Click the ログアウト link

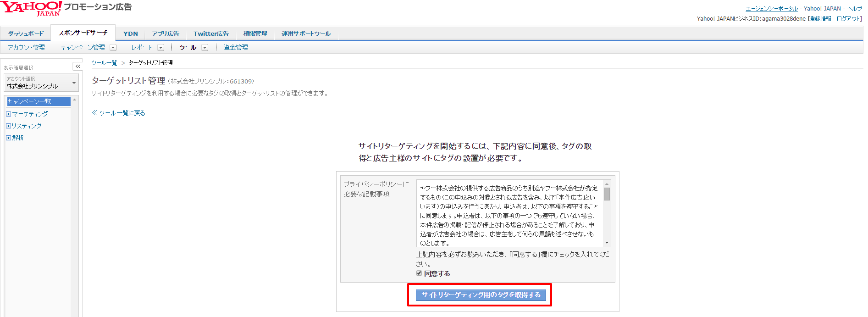coord(848,19)
